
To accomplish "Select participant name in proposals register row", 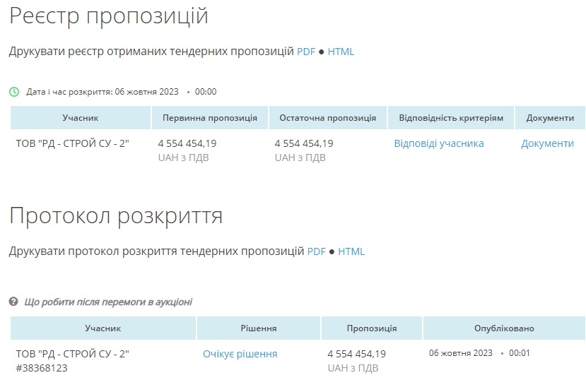I will [72, 143].
